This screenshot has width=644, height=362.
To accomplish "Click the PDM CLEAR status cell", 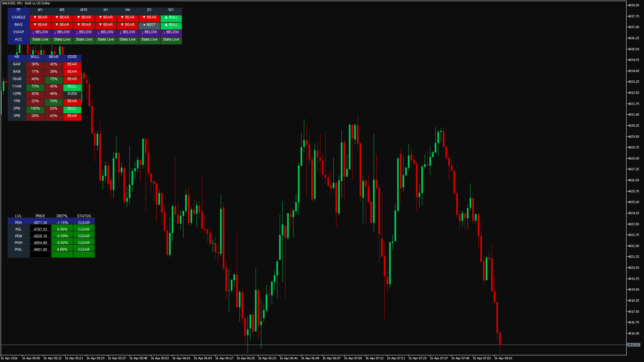I will (84, 236).
